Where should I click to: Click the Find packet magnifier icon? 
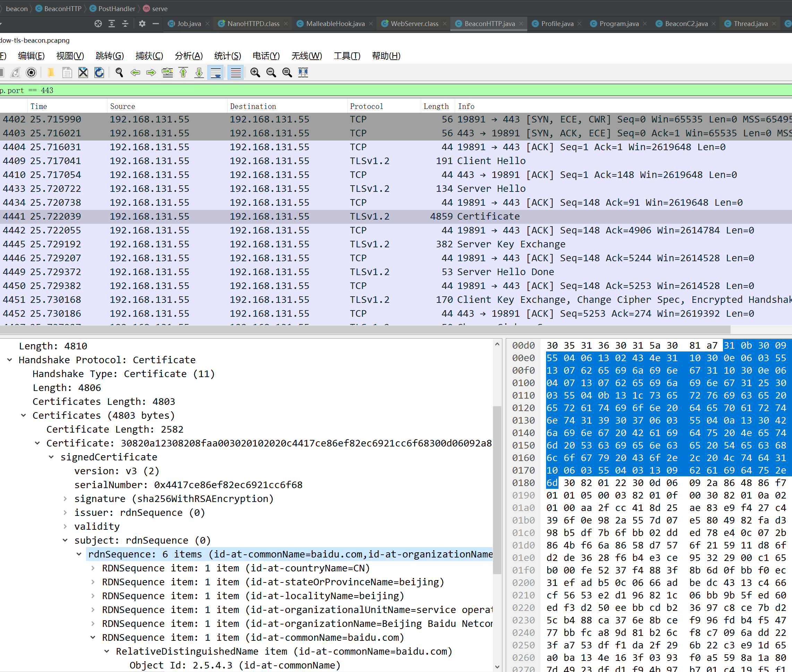coord(119,73)
